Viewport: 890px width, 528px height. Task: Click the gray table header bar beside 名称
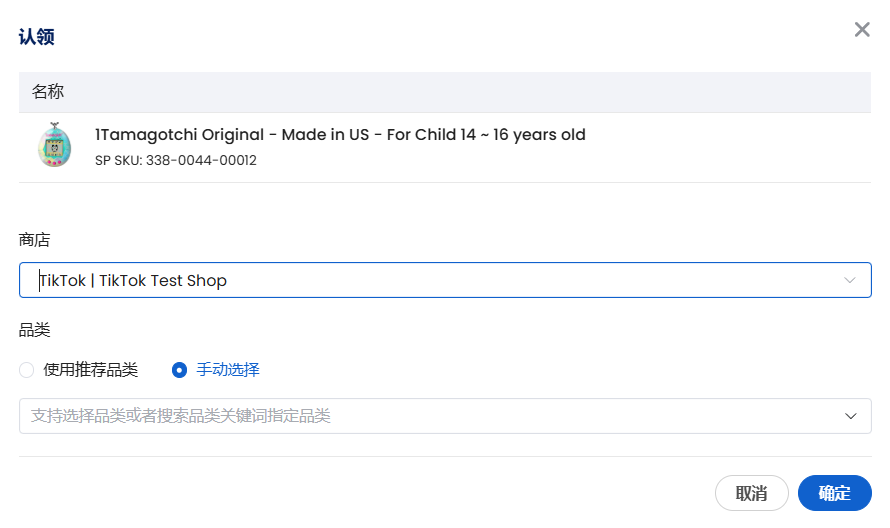click(x=465, y=92)
